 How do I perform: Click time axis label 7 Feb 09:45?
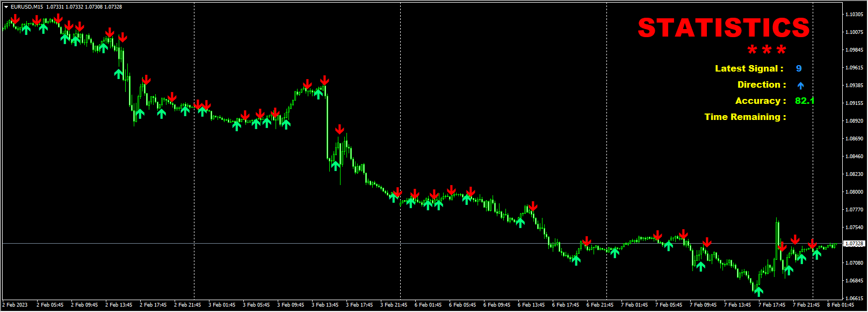coord(703,305)
